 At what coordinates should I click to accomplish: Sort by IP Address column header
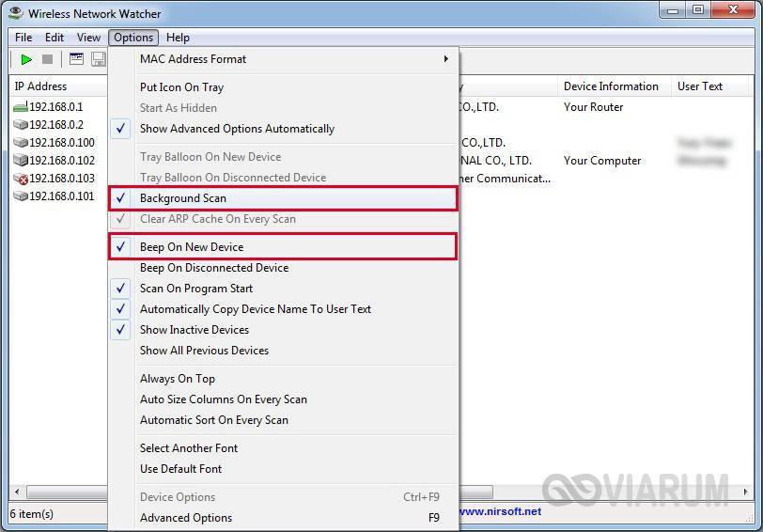click(x=58, y=86)
